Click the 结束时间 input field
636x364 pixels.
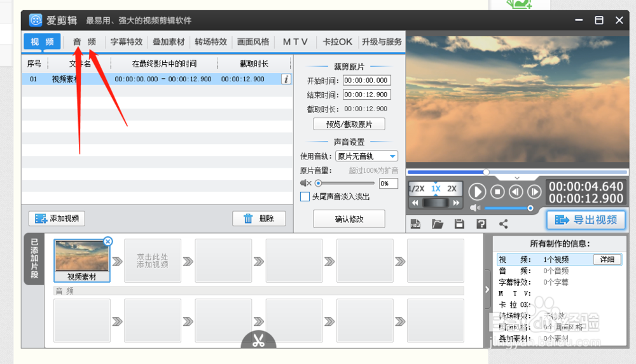(x=367, y=95)
